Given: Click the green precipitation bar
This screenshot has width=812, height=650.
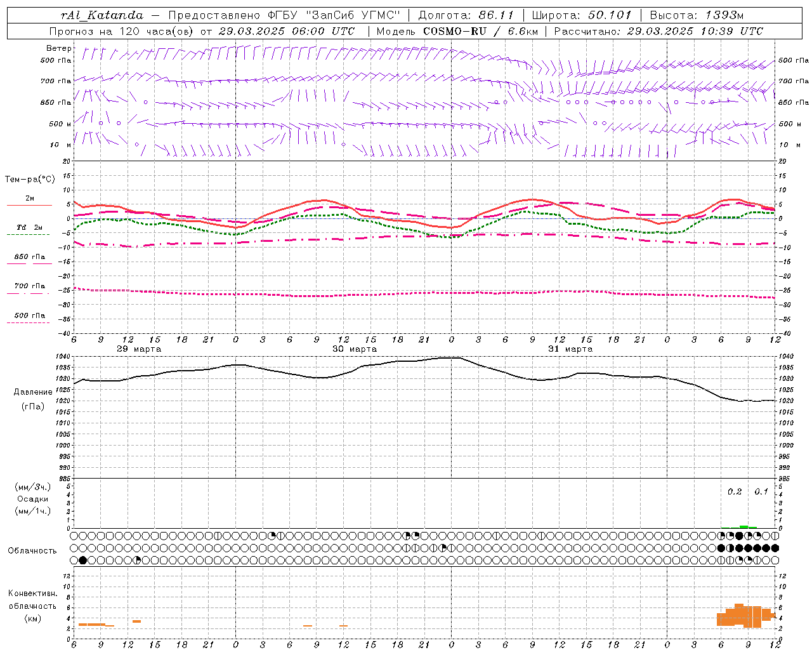Looking at the screenshot, I should (x=743, y=526).
